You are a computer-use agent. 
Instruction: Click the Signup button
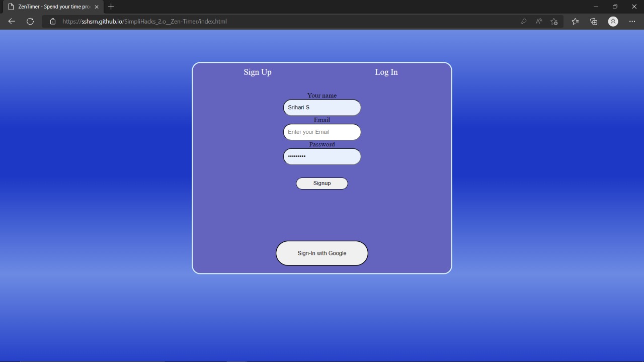[322, 184]
